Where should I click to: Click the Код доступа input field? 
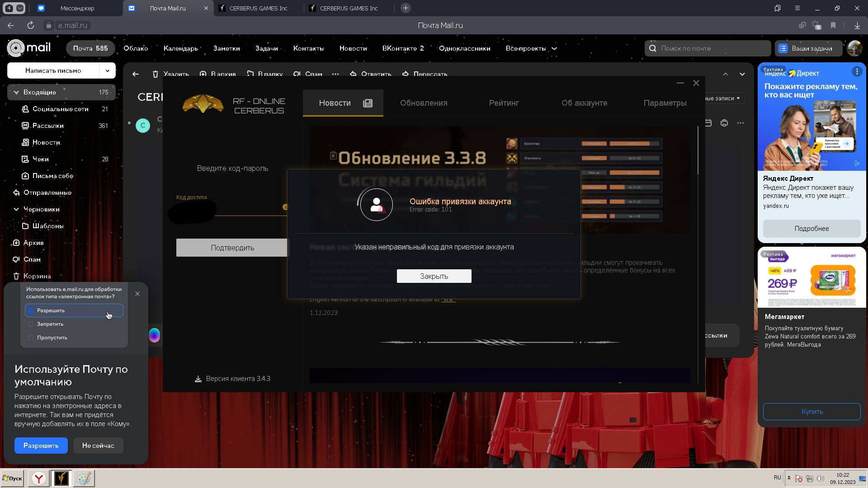pos(231,208)
